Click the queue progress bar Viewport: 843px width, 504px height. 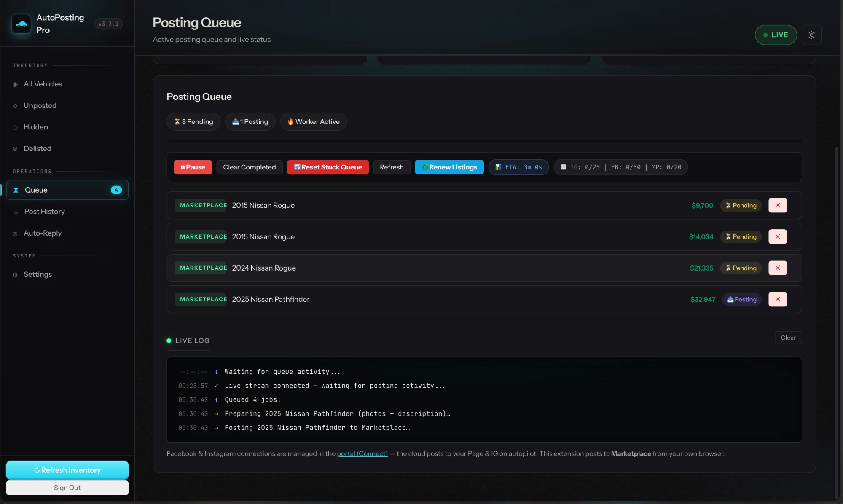click(484, 141)
